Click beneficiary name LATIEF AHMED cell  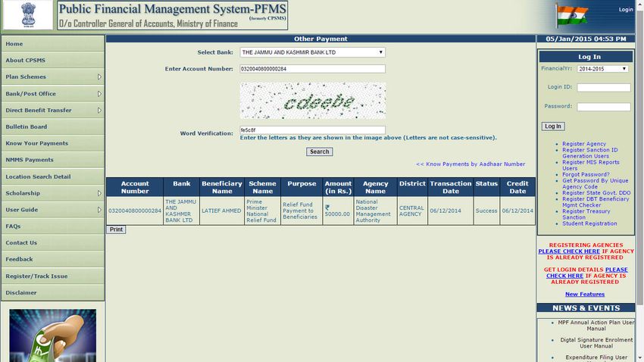pyautogui.click(x=222, y=211)
